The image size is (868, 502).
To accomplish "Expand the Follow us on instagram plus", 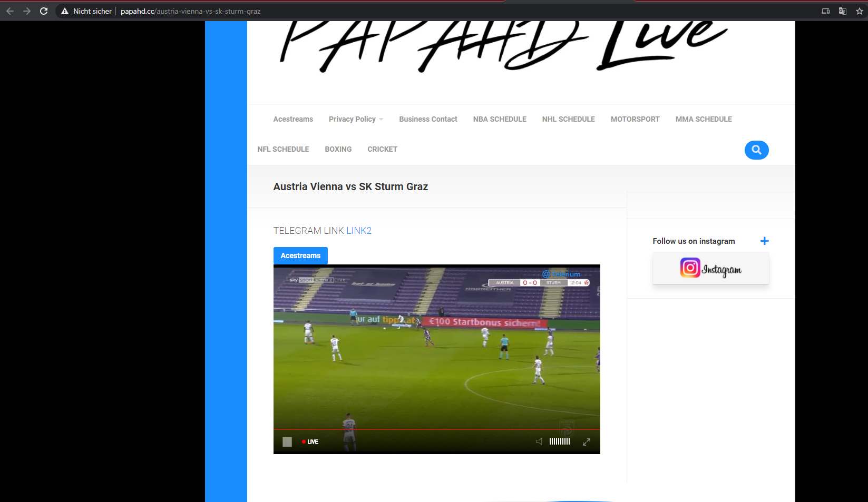I will [x=764, y=241].
